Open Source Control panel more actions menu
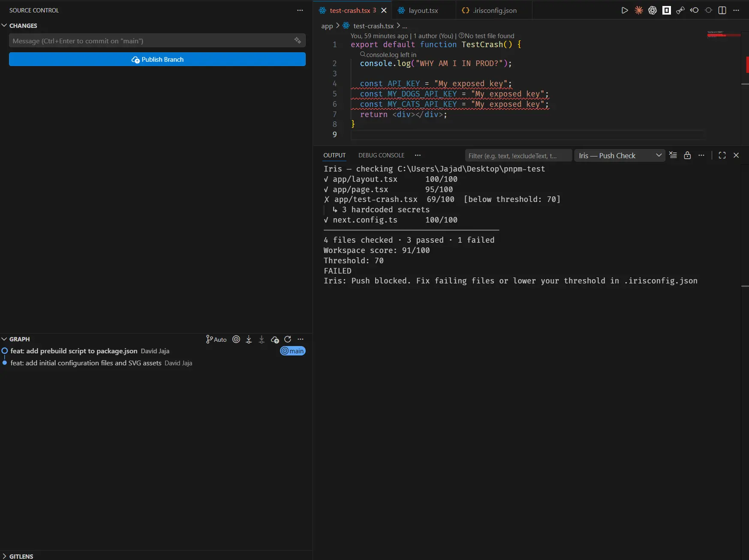This screenshot has height=560, width=749. [x=300, y=10]
